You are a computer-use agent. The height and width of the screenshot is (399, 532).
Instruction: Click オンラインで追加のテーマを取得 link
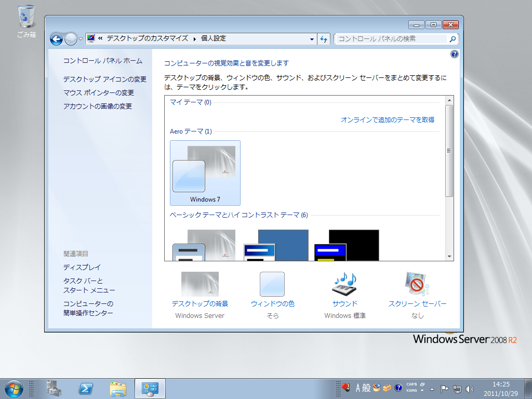[x=389, y=119]
